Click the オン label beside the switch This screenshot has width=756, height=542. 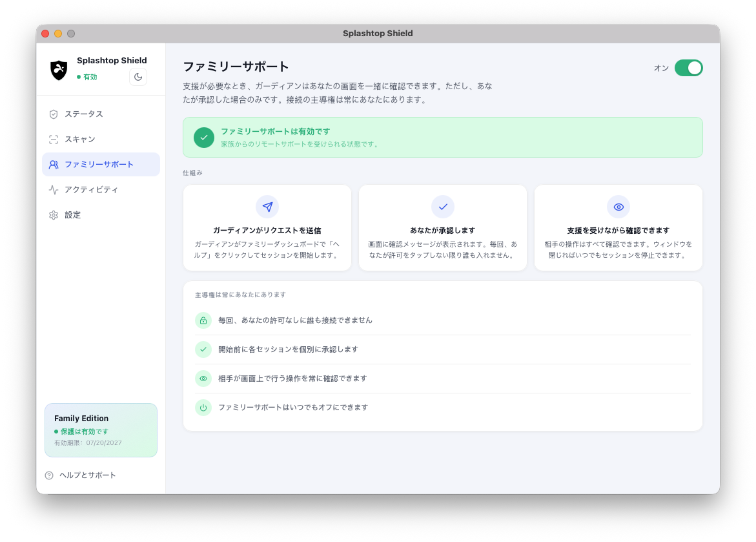[x=661, y=68]
